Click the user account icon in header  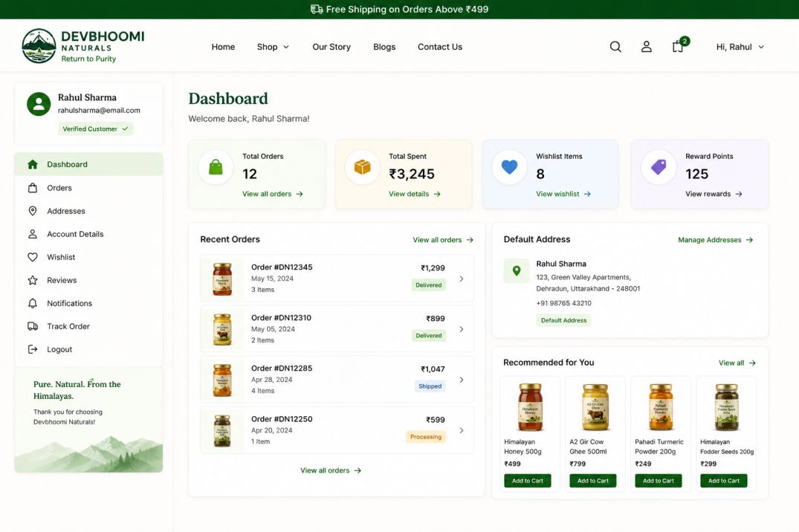[x=646, y=47]
